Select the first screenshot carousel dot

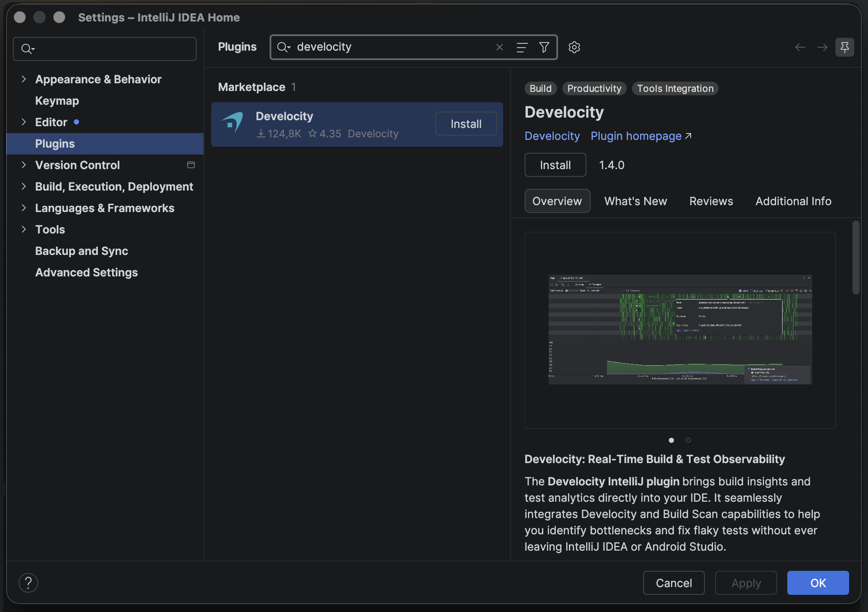(671, 440)
